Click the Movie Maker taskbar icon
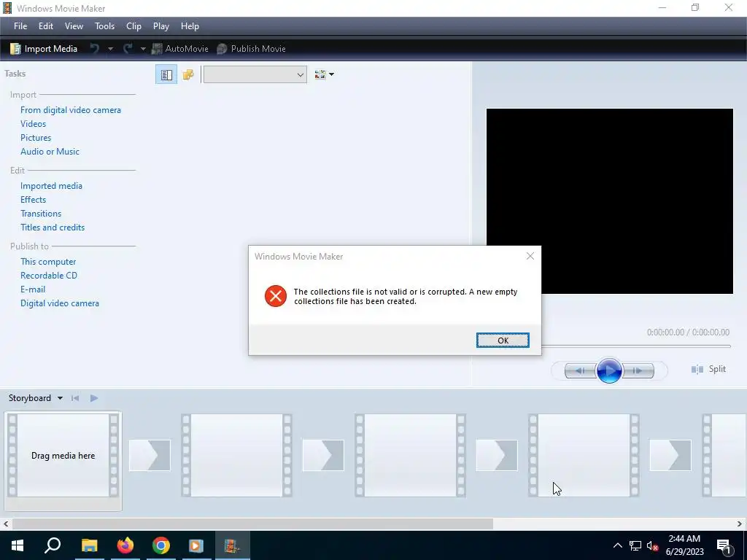 [x=233, y=545]
